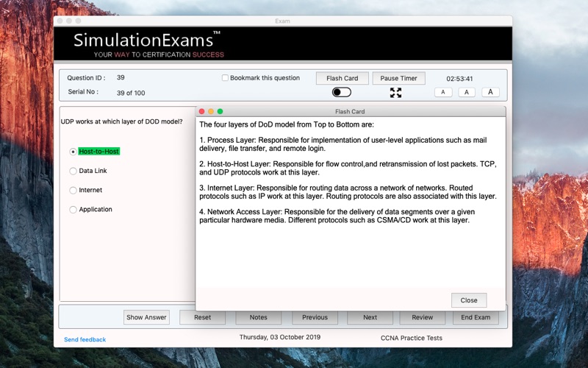588x368 pixels.
Task: Click End Exam
Action: click(x=476, y=317)
